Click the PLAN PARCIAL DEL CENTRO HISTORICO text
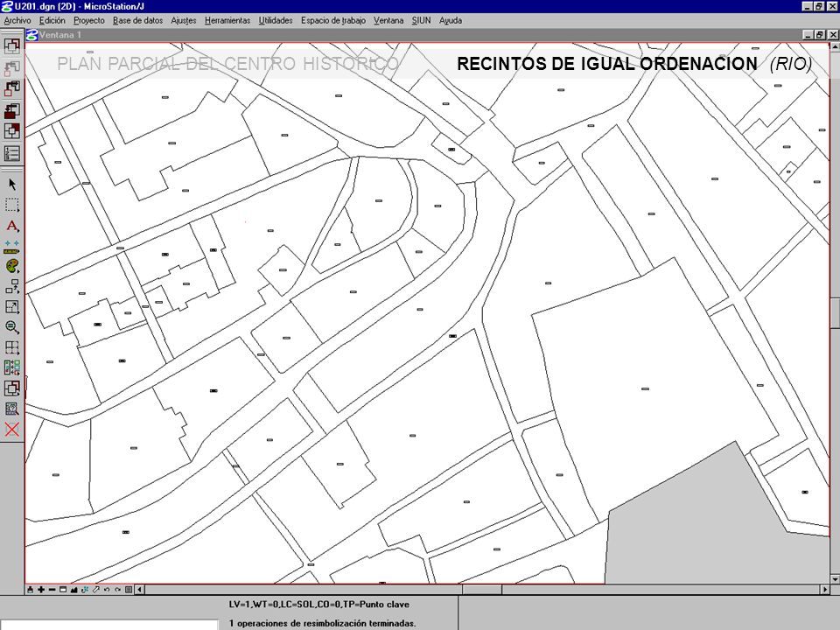The width and height of the screenshot is (840, 630). tap(228, 64)
